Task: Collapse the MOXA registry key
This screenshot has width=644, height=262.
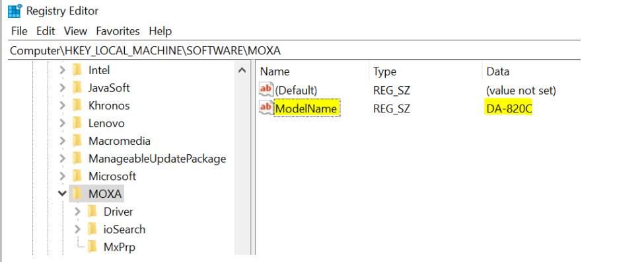Action: [62, 193]
